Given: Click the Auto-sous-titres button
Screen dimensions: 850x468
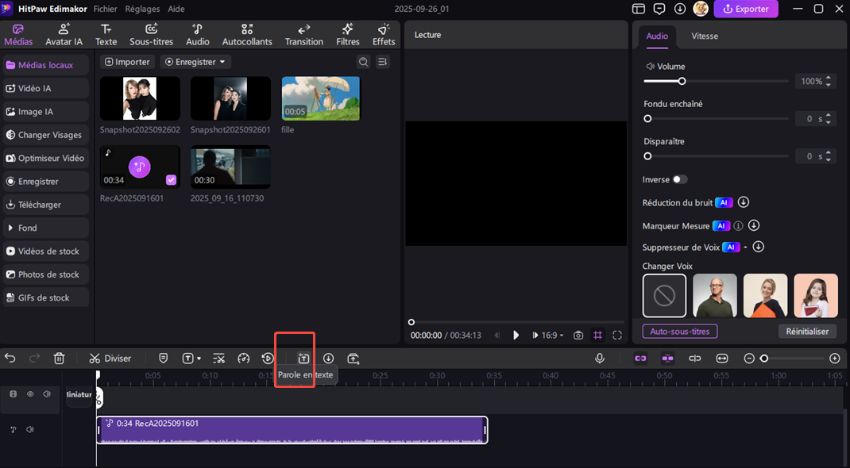Looking at the screenshot, I should [680, 331].
